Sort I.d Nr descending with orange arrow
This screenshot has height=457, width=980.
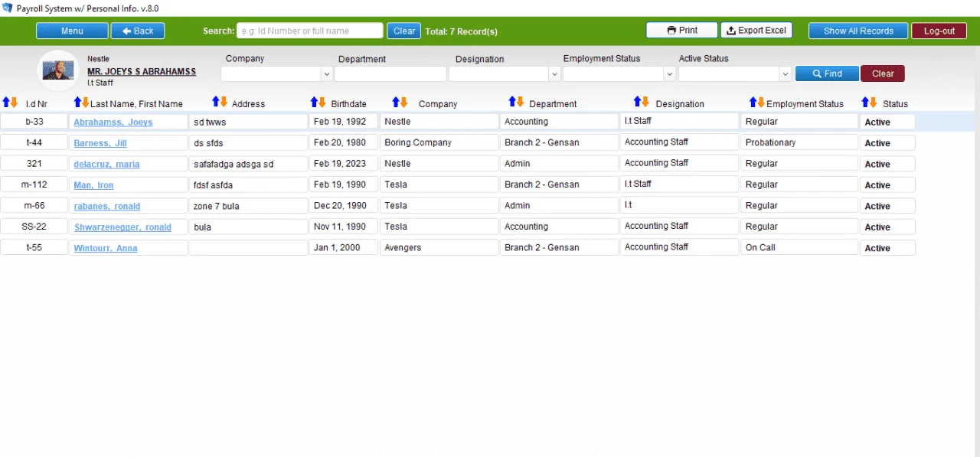14,103
